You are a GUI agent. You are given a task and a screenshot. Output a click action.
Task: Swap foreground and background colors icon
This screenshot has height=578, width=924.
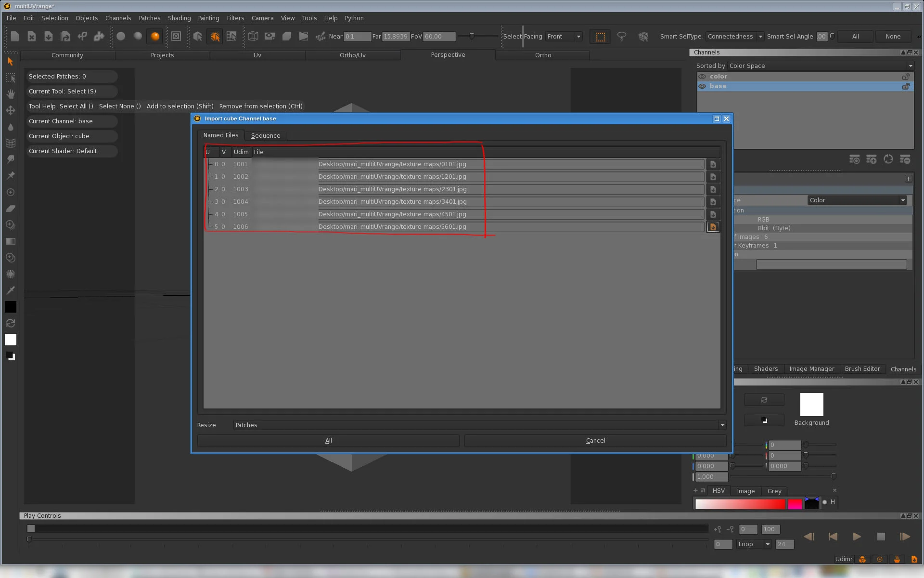10,323
